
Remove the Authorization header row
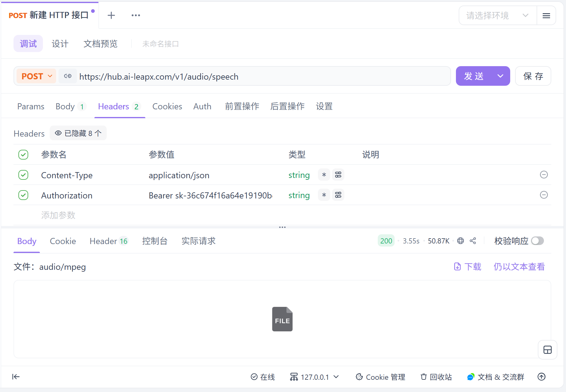point(544,195)
